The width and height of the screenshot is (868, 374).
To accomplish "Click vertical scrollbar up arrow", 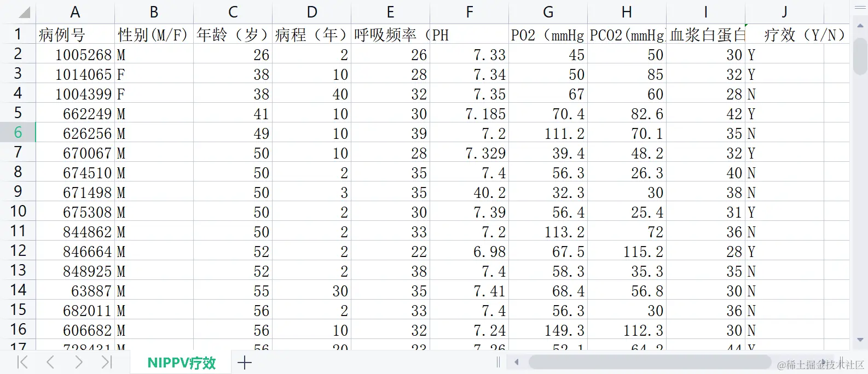I will click(x=860, y=25).
